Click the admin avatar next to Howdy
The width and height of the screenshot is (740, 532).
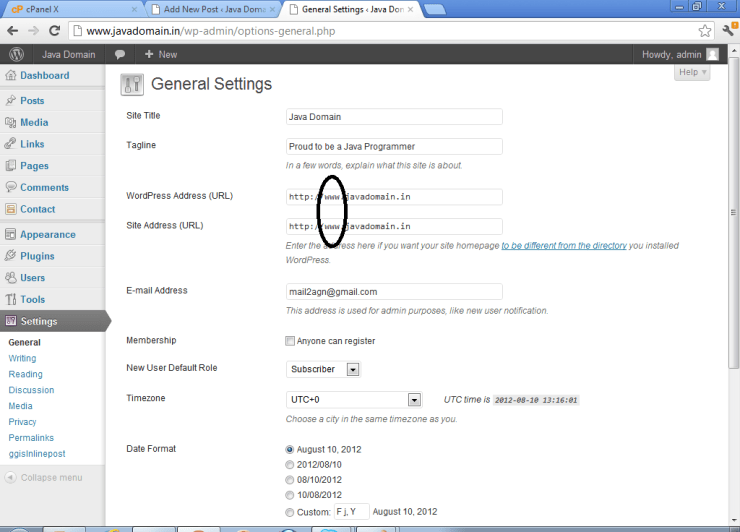coord(712,54)
